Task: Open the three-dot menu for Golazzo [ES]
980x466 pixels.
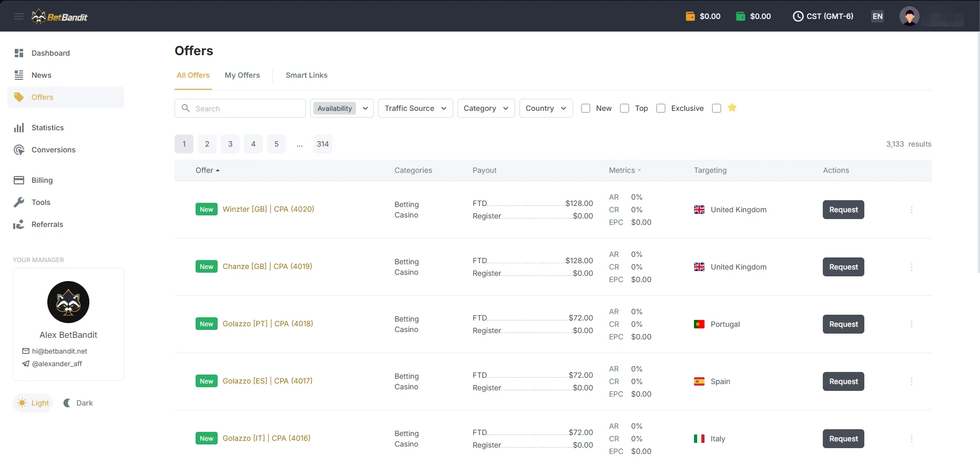Action: coord(912,381)
